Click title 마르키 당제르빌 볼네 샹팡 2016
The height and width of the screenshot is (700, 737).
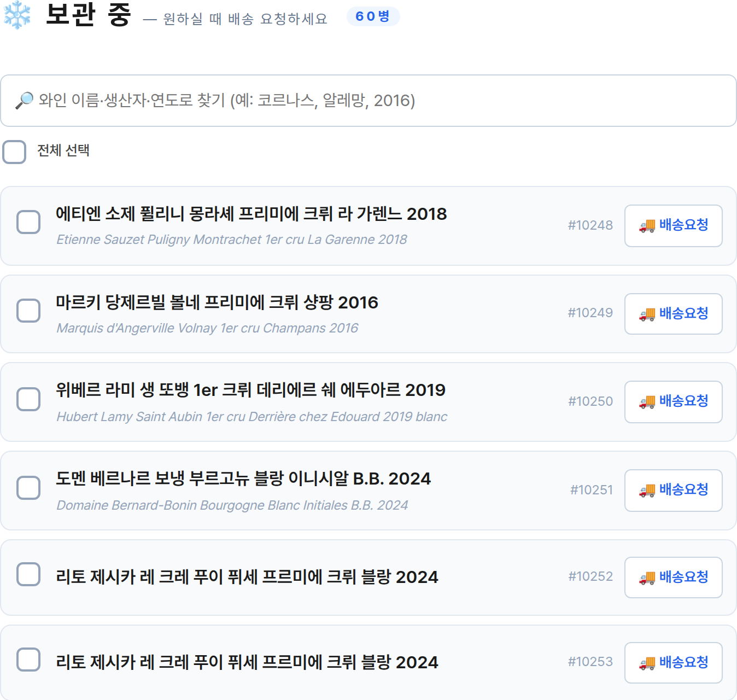[217, 302]
